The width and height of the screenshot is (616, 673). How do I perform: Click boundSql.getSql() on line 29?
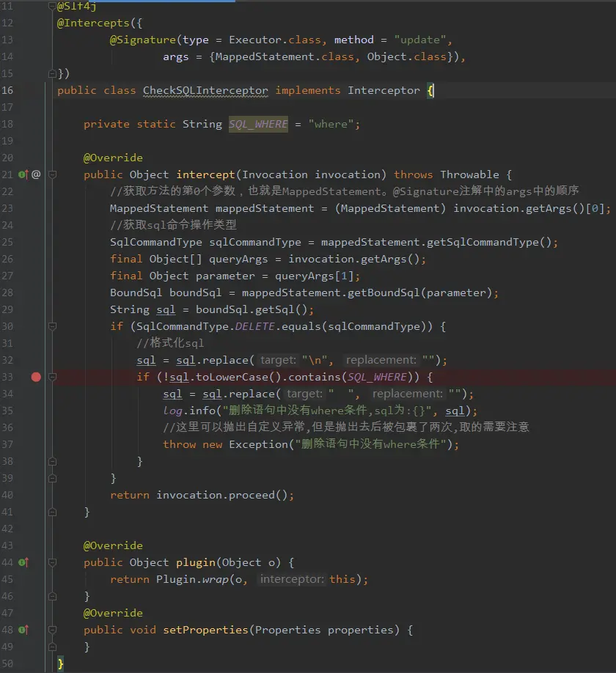(252, 309)
